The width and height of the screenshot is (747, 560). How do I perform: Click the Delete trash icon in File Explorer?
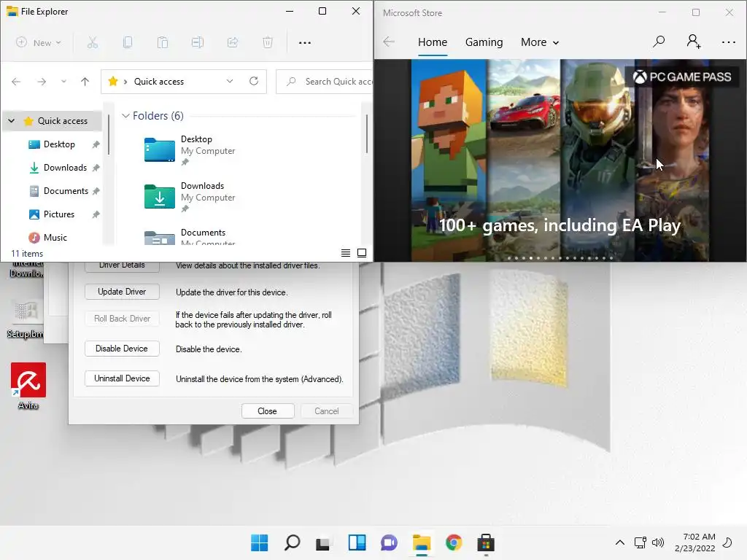click(268, 42)
